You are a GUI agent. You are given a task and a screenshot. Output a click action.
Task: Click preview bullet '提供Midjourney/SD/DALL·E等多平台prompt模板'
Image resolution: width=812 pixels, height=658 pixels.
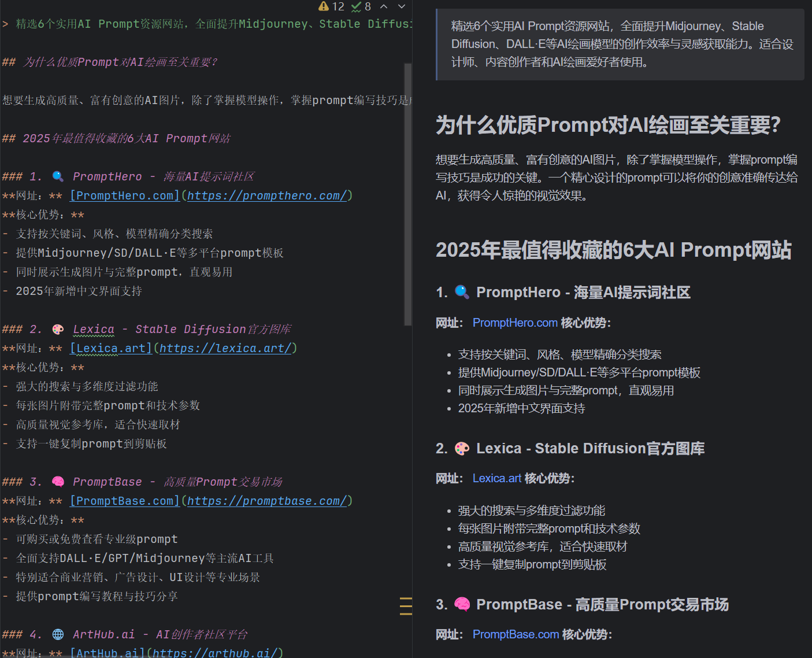coord(579,372)
